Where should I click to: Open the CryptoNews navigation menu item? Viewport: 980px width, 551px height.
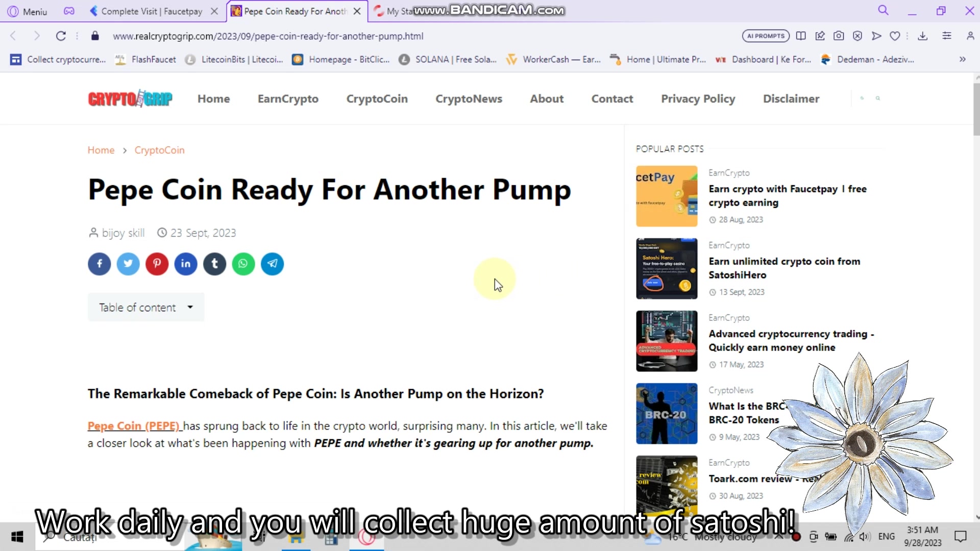pyautogui.click(x=469, y=98)
